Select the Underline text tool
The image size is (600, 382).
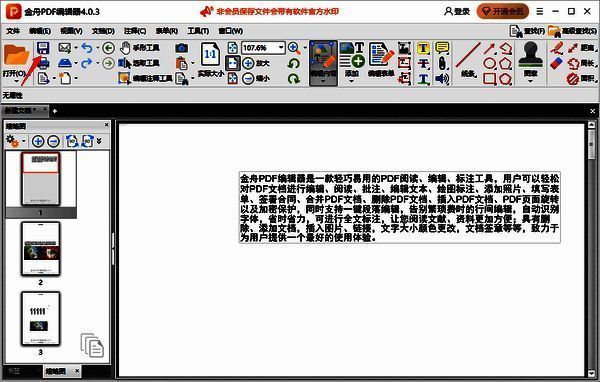point(423,78)
